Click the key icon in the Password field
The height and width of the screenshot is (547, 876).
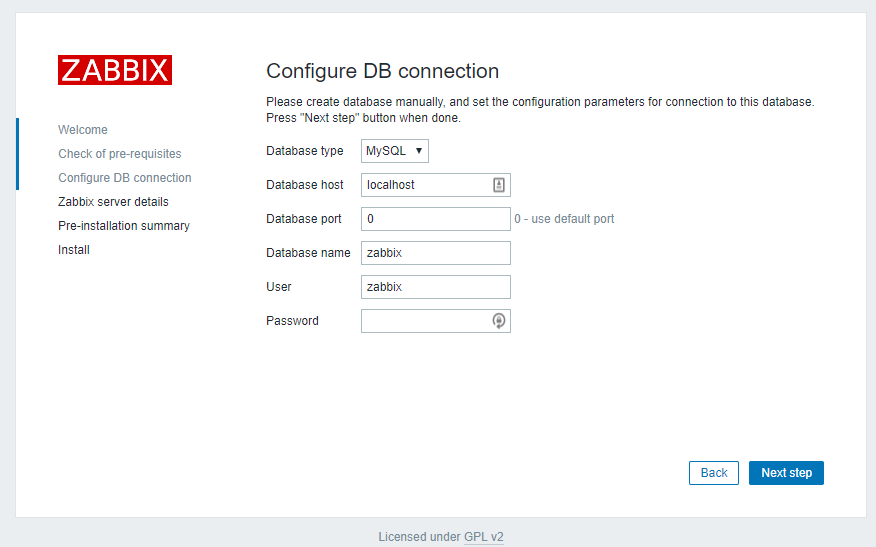pos(499,321)
